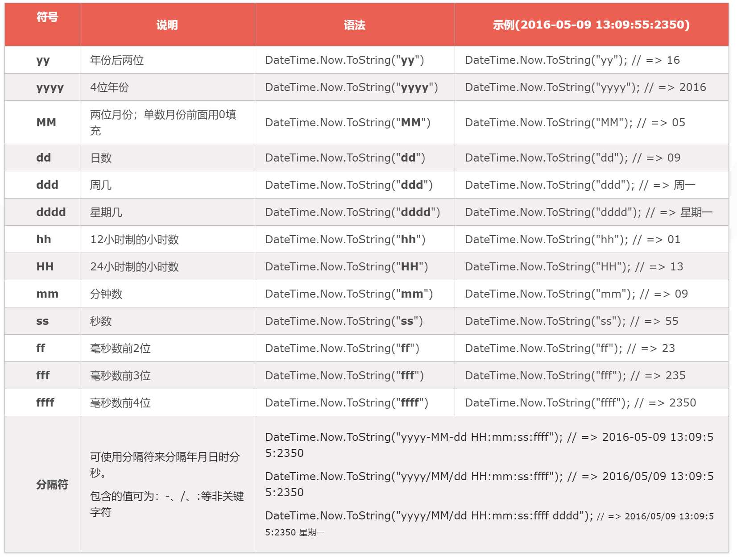Viewport: 737px width, 560px height.
Task: Click example result => 2016
Action: 585,87
